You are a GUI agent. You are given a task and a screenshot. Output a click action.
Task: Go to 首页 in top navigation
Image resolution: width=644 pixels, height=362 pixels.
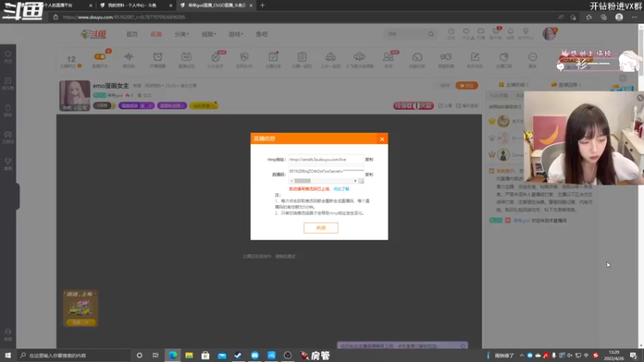[x=132, y=34]
